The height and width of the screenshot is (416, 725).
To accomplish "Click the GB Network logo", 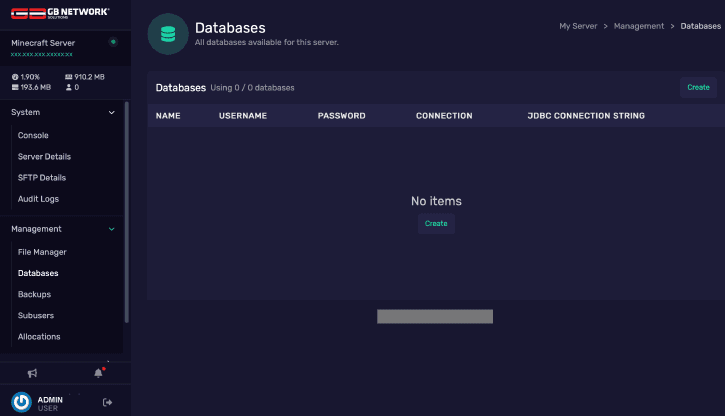I will pyautogui.click(x=60, y=12).
